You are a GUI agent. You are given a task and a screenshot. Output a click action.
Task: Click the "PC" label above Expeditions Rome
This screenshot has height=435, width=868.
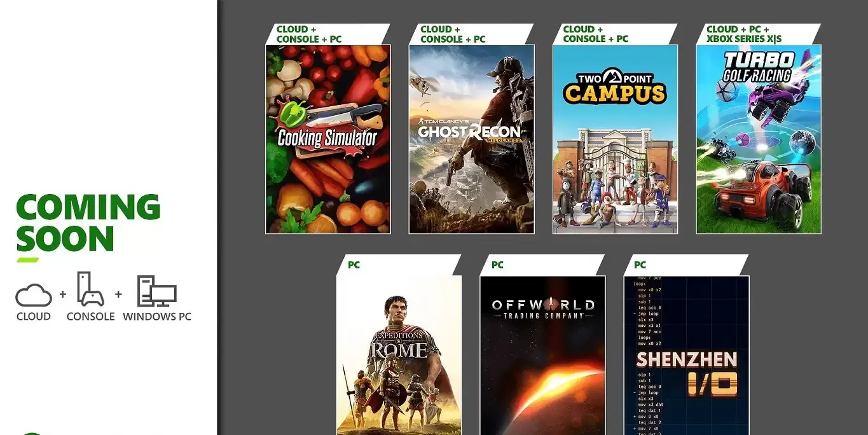tap(354, 265)
